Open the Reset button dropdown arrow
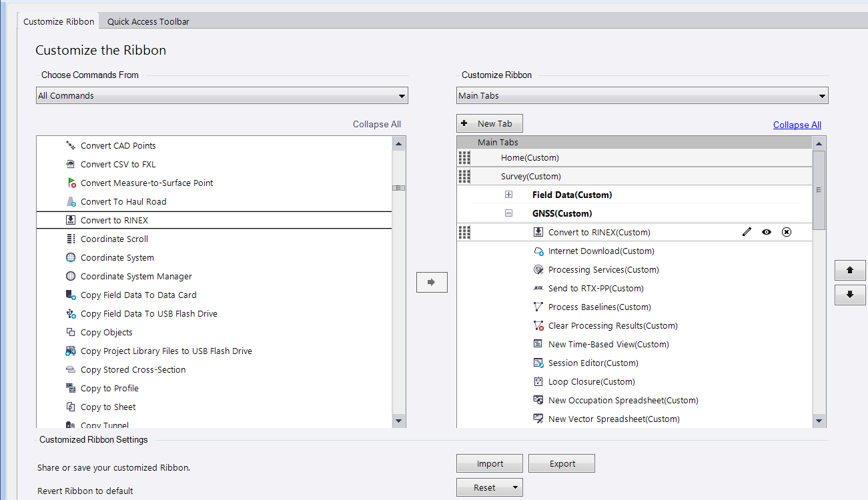Image resolution: width=868 pixels, height=500 pixels. [x=515, y=487]
